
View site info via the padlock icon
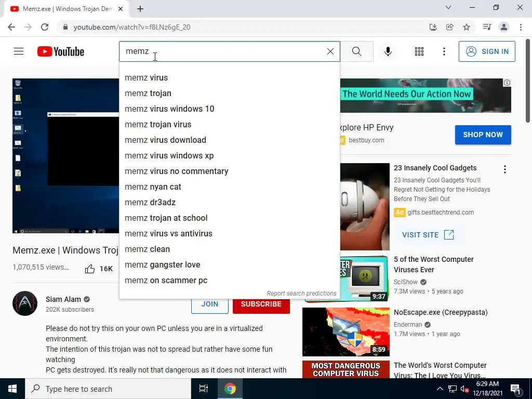coord(65,27)
